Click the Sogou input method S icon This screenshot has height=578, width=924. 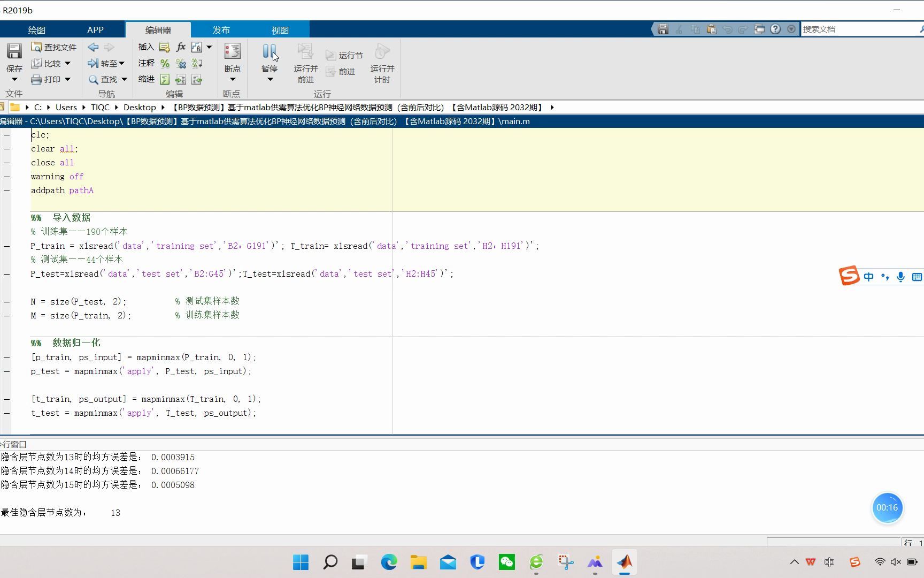[x=849, y=276]
